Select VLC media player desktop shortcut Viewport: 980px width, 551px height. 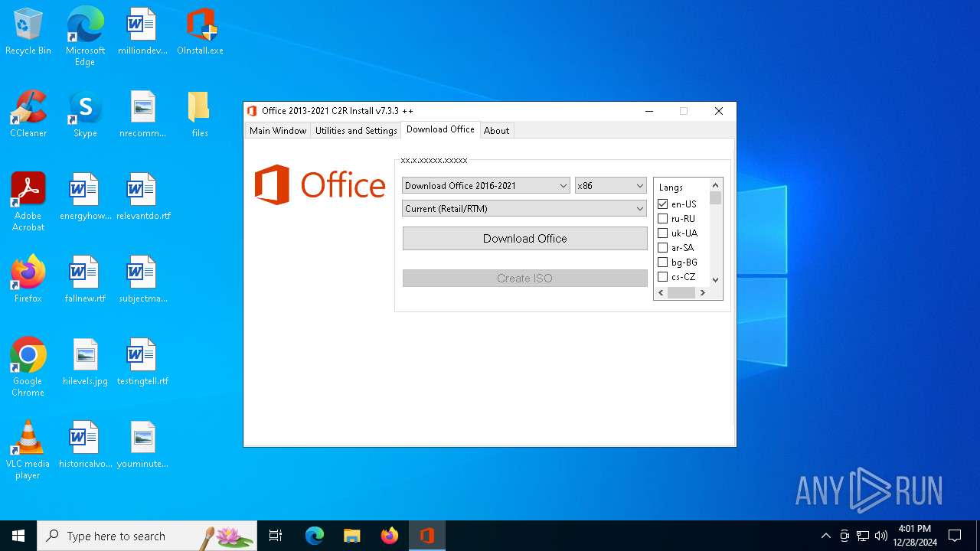(x=28, y=450)
